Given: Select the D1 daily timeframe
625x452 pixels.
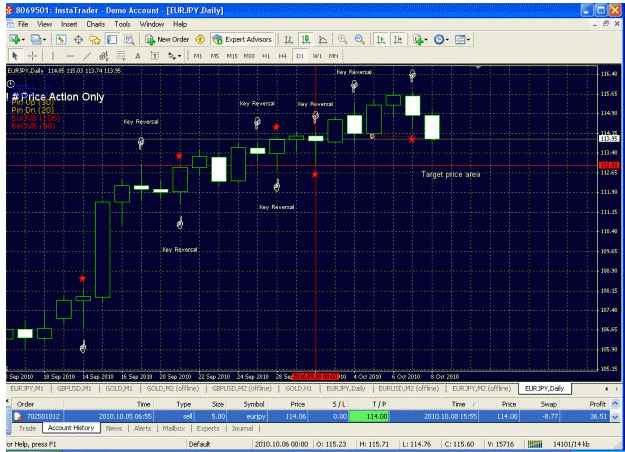Looking at the screenshot, I should tap(300, 56).
